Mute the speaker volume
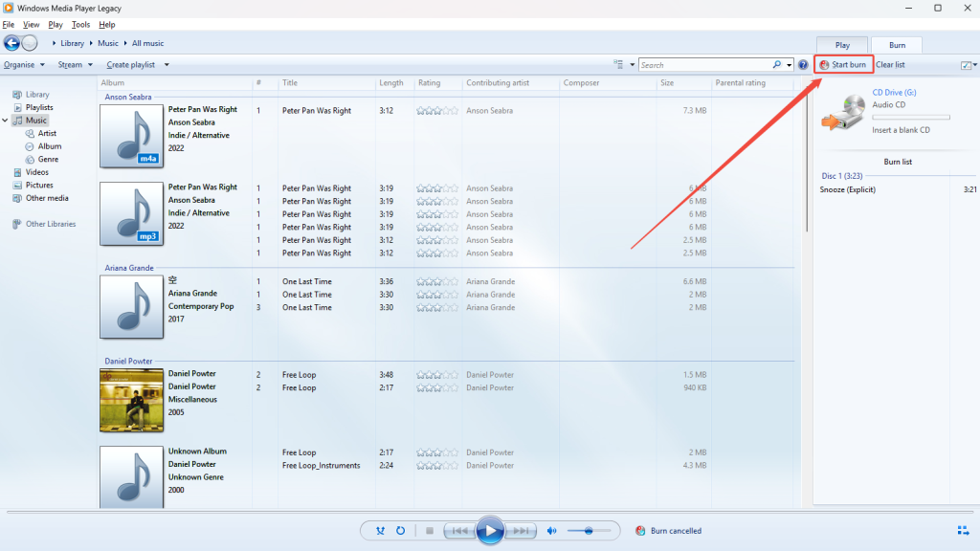Viewport: 980px width, 551px height. (552, 531)
